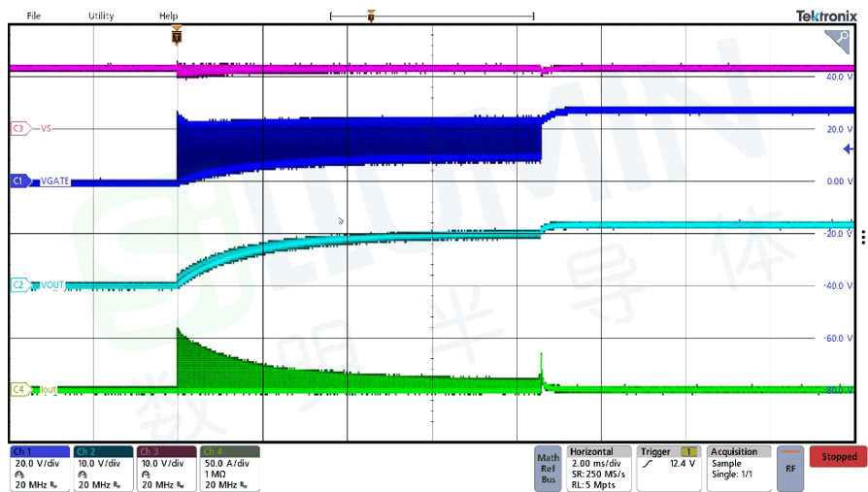868x492 pixels.
Task: Click the Single: 1/1 acquisition text
Action: tap(732, 475)
